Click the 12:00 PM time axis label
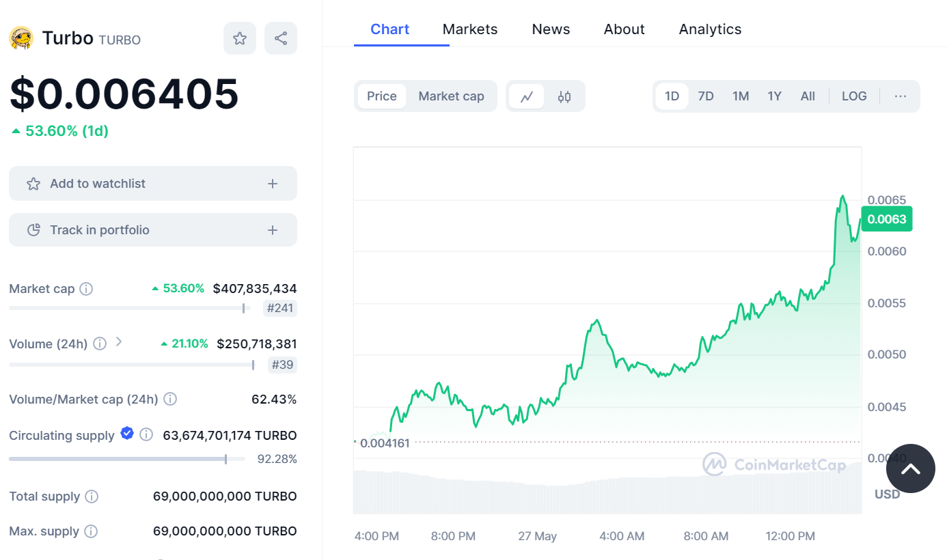Image resolution: width=947 pixels, height=560 pixels. click(x=790, y=536)
